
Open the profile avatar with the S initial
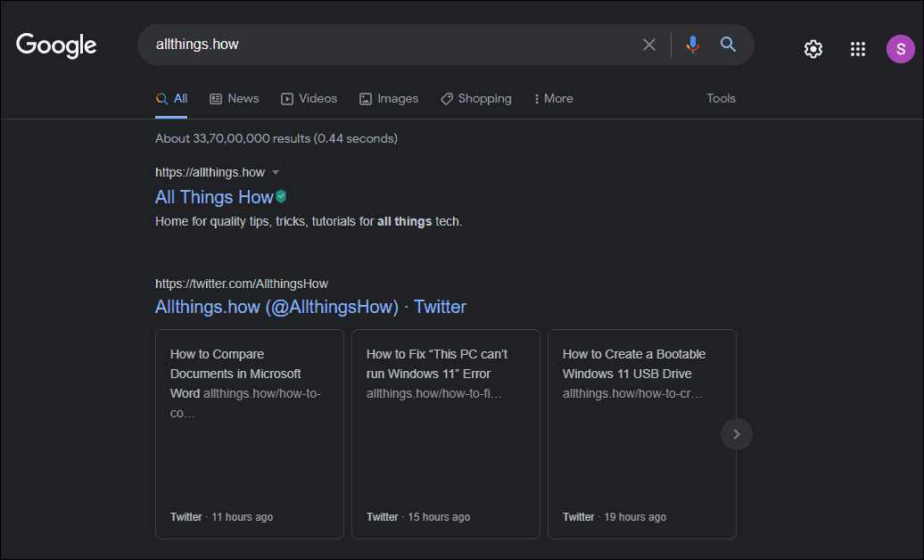(x=900, y=49)
